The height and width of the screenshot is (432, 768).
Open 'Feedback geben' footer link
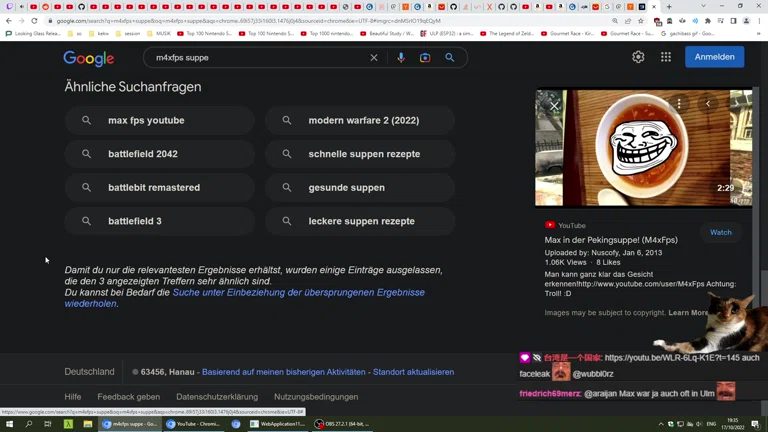(128, 397)
